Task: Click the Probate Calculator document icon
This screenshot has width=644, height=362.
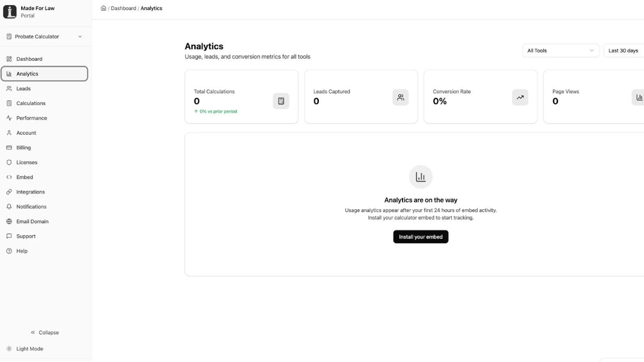Action: coord(9,37)
